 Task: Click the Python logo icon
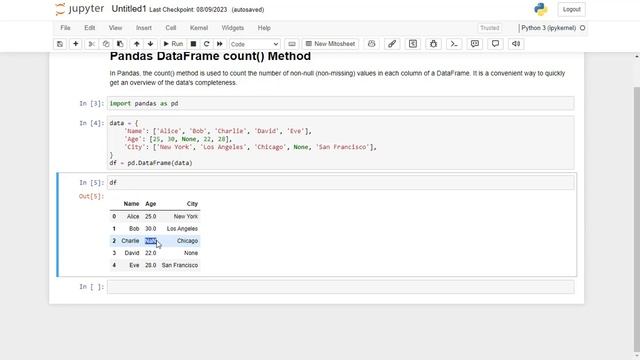coord(541,9)
